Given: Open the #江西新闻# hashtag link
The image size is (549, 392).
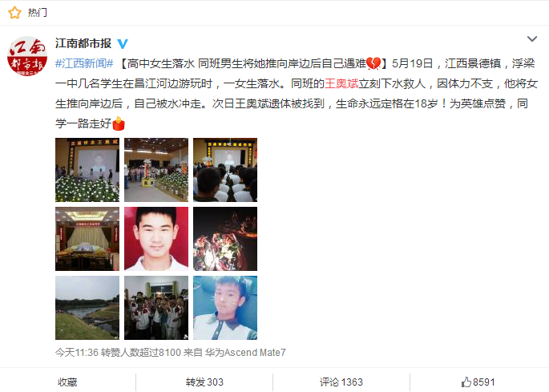Looking at the screenshot, I should (84, 63).
